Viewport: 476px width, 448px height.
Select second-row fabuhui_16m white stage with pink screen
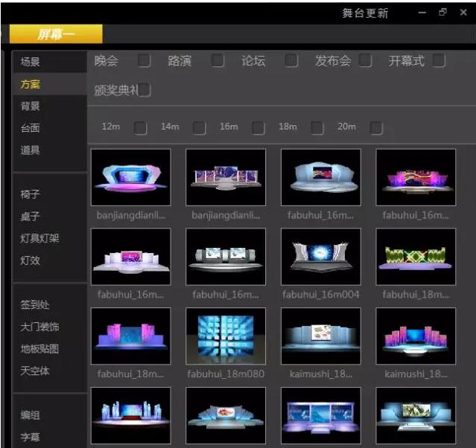(x=131, y=257)
